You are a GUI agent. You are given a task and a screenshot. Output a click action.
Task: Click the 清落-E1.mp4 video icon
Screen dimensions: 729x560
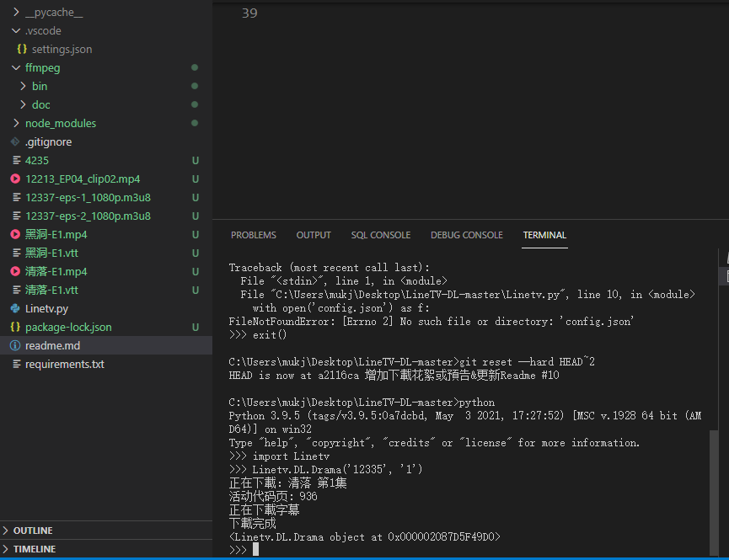[15, 271]
